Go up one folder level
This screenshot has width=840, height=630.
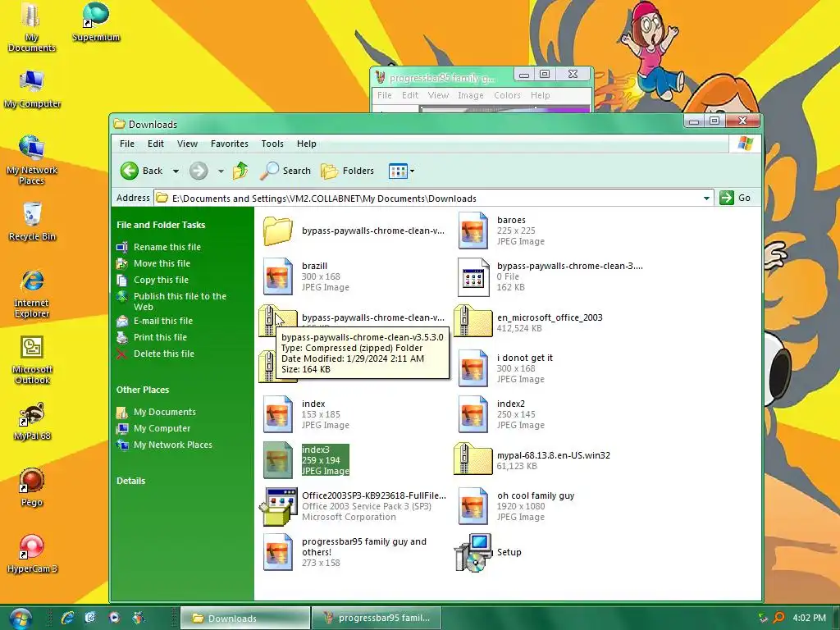click(x=240, y=171)
